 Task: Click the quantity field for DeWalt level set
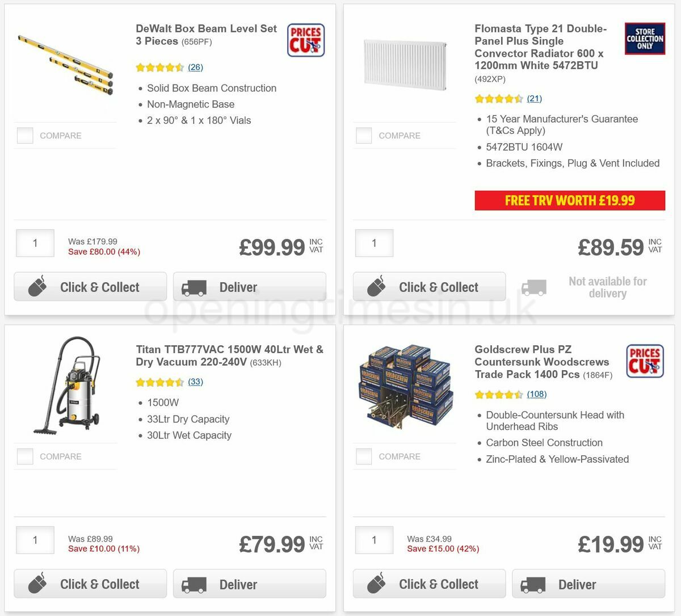(35, 243)
